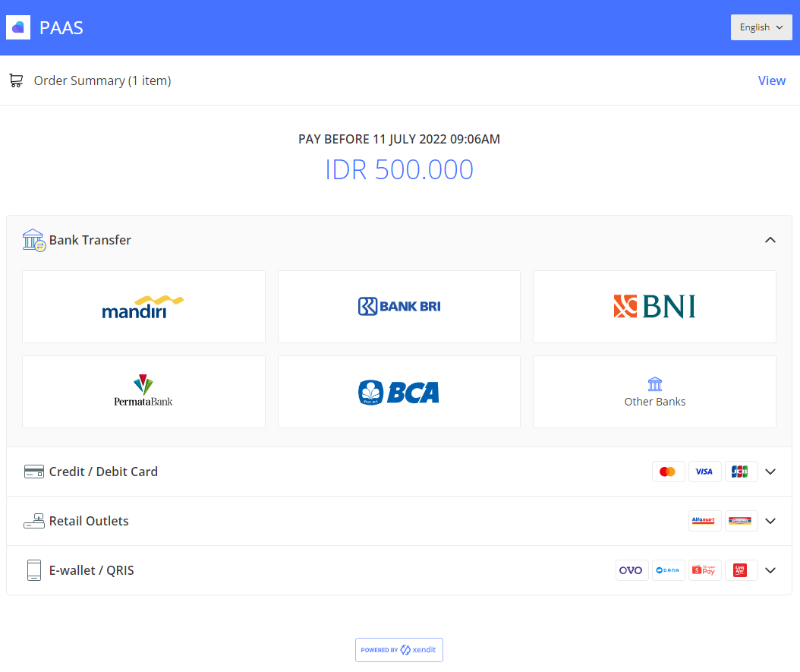Viewport: 800px width, 672px height.
Task: Click the Visa logo icon
Action: (x=704, y=472)
